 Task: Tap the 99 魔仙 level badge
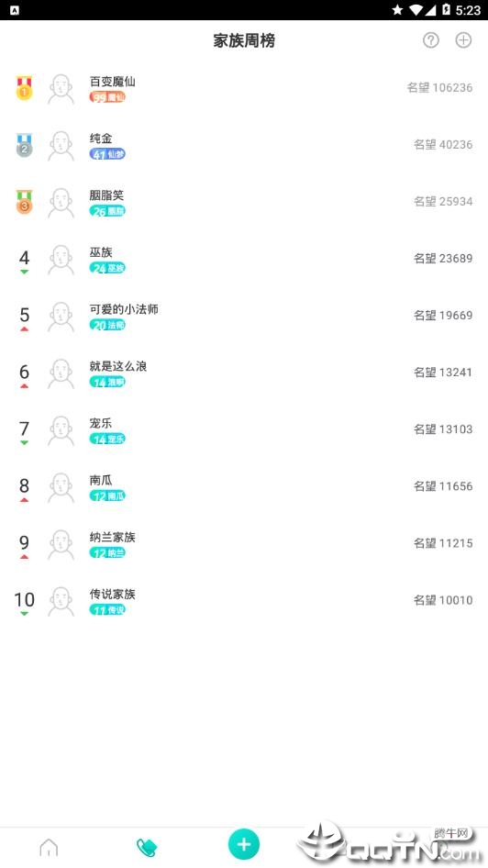(107, 97)
